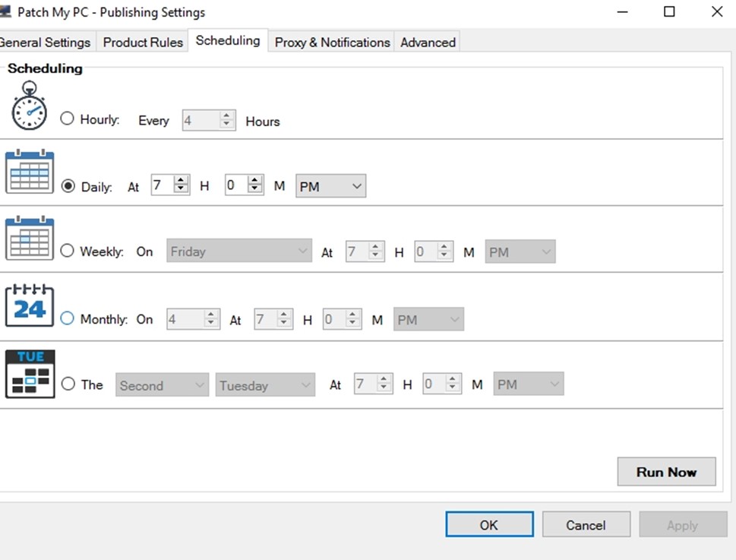Switch to the General Settings tab

click(45, 43)
